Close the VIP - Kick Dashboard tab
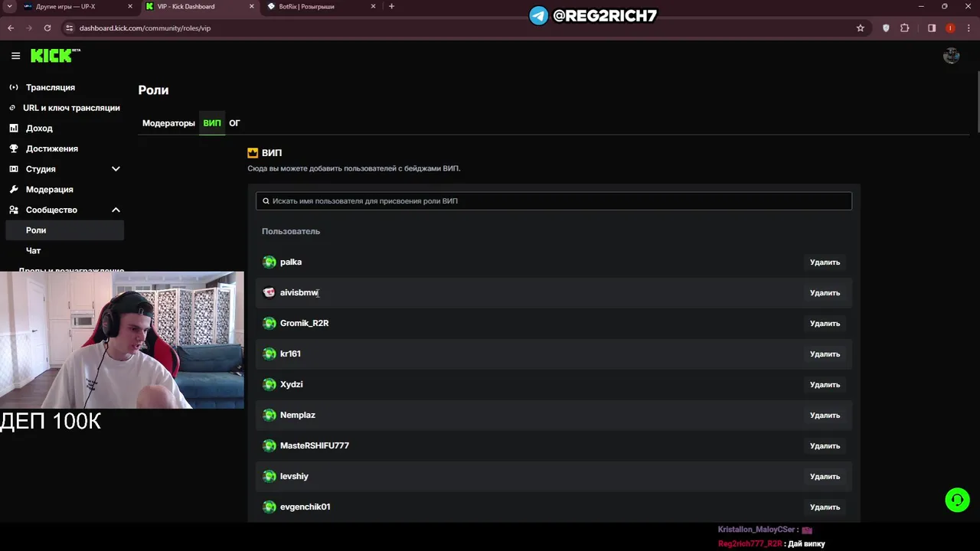980x551 pixels. coord(252,6)
